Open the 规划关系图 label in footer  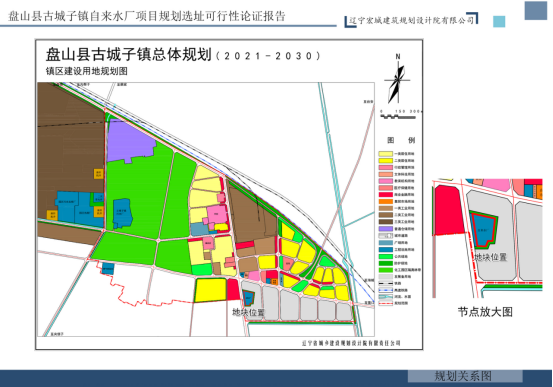click(463, 376)
